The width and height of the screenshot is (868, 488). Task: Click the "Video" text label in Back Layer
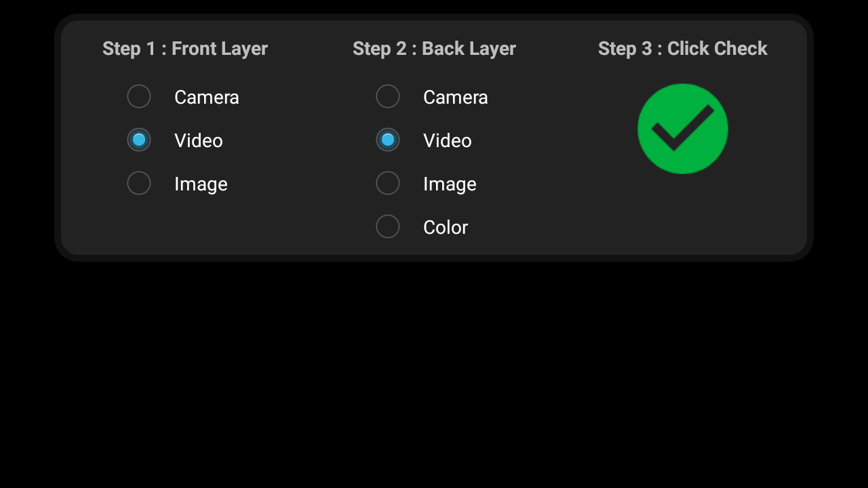(448, 140)
